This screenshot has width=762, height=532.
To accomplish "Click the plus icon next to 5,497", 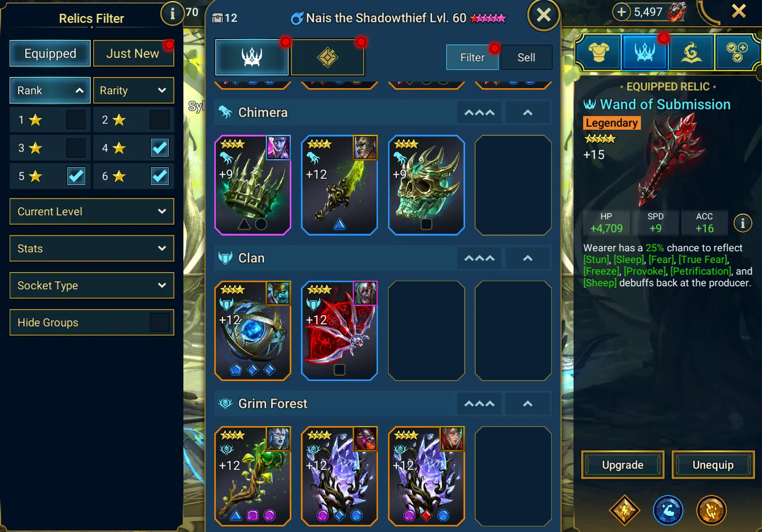I will coord(621,12).
